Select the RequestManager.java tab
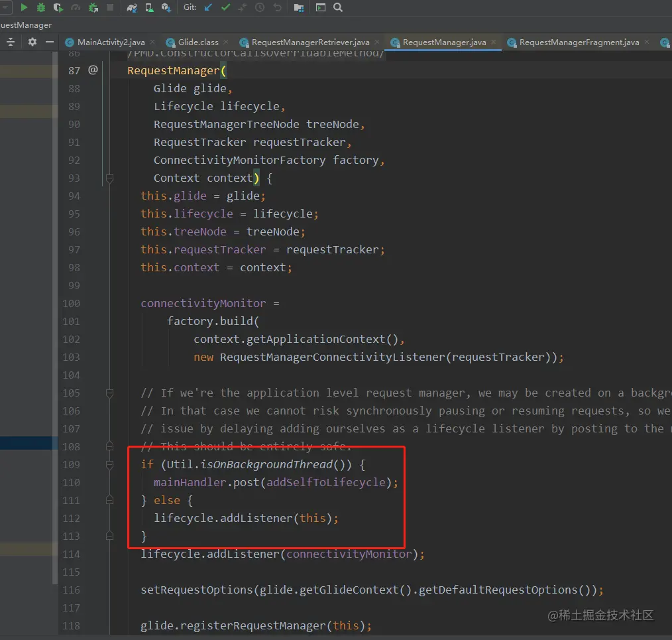The width and height of the screenshot is (672, 640). [x=445, y=42]
